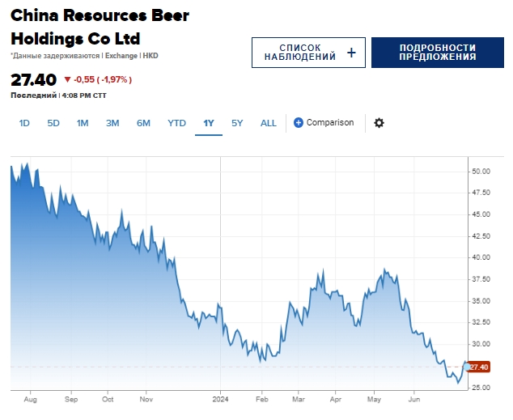The image size is (513, 420).
Task: Switch chart to 5Y range
Action: click(x=237, y=123)
